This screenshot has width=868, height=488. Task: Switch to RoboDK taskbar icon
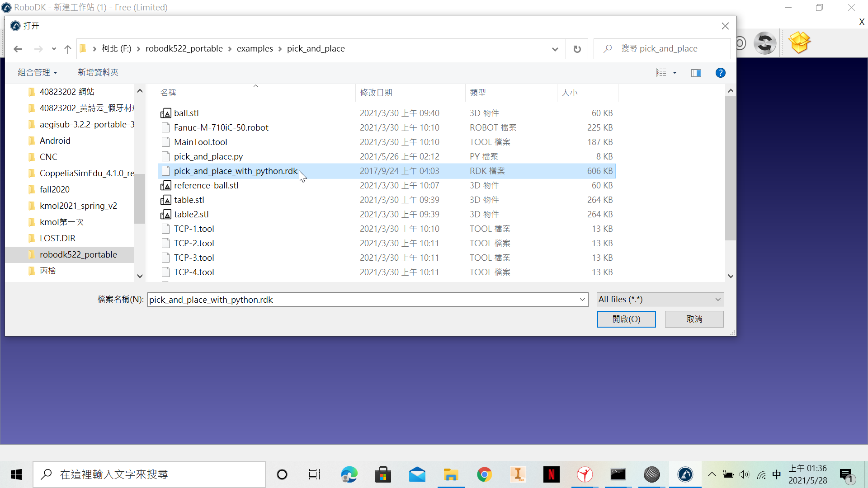[x=685, y=474]
